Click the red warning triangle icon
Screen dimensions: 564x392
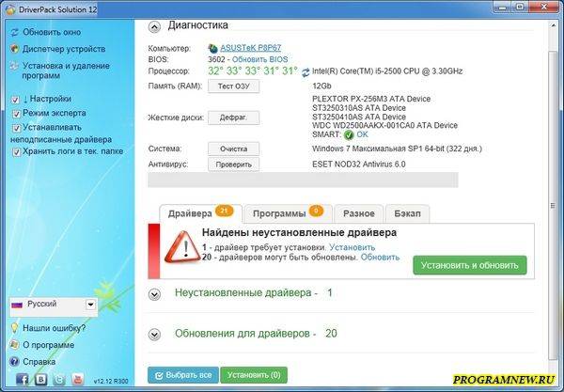182,247
